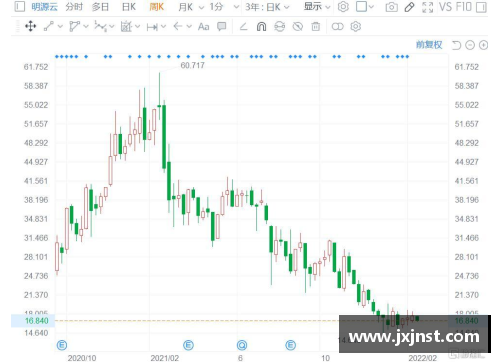
Task: Open the F10 company info
Action: tap(463, 7)
